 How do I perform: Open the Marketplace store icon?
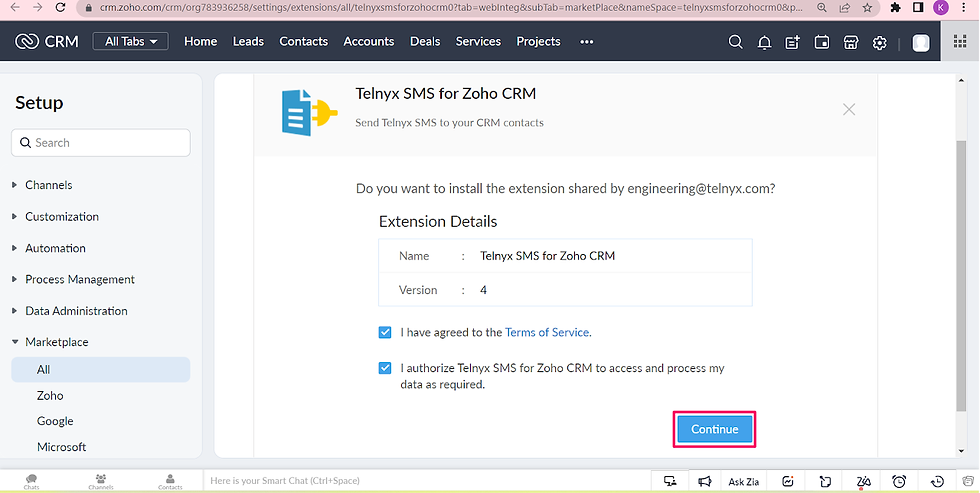click(x=851, y=42)
